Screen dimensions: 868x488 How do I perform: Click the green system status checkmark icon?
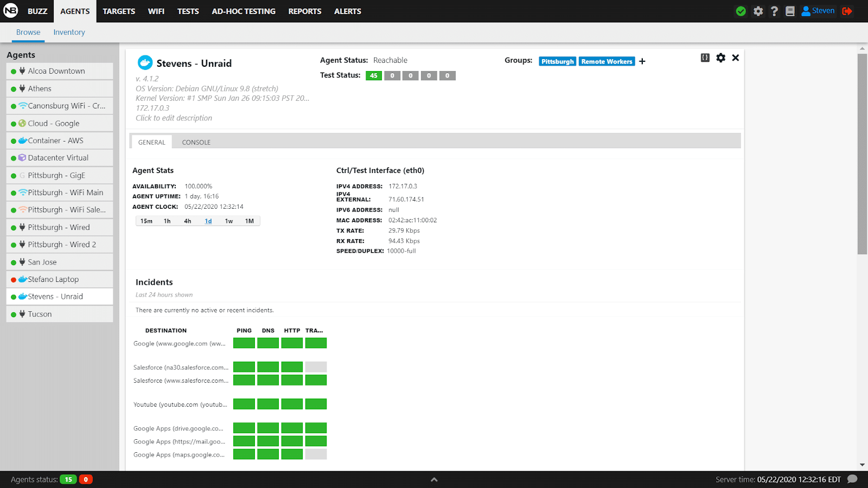coord(741,11)
